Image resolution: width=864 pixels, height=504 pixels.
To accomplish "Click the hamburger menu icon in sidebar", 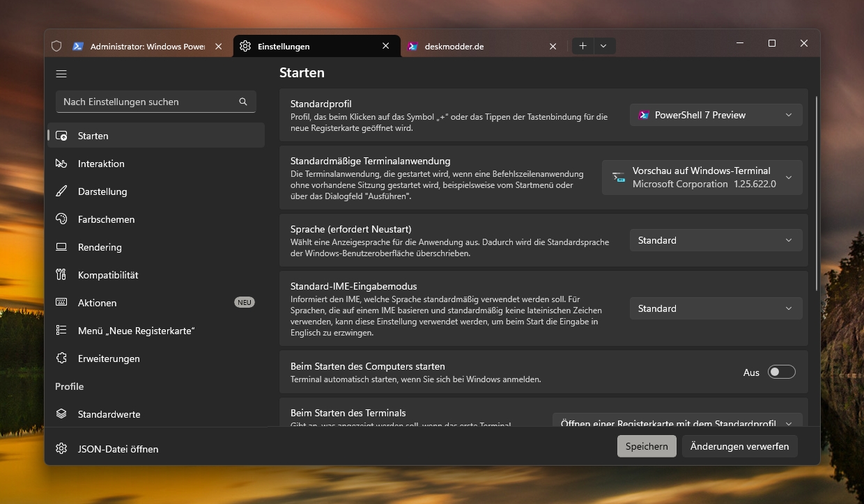I will click(x=61, y=74).
